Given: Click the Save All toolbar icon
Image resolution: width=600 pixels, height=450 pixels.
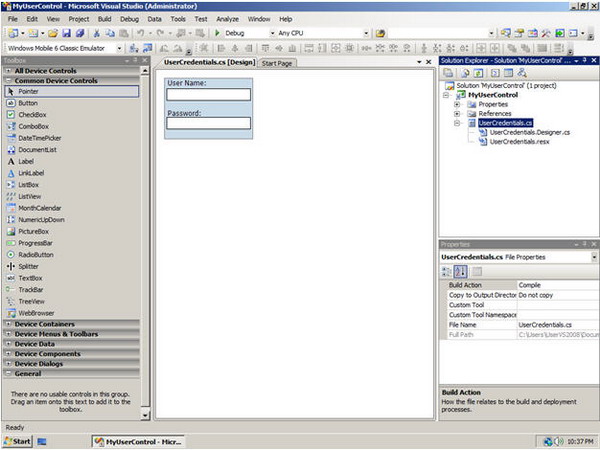Looking at the screenshot, I should pyautogui.click(x=80, y=33).
